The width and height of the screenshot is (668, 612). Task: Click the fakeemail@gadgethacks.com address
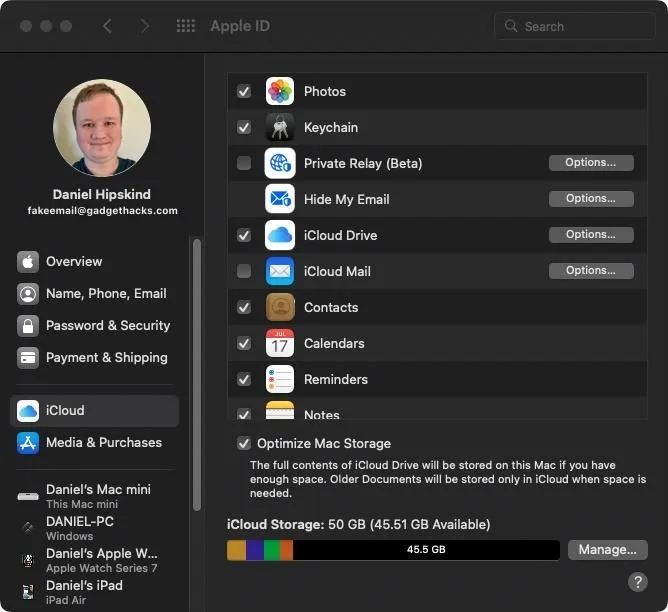click(x=102, y=210)
